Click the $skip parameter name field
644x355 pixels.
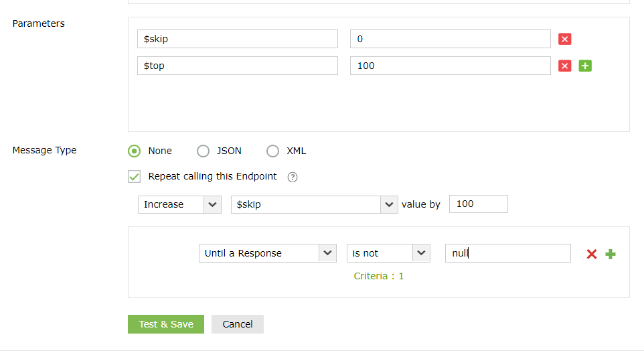[x=238, y=39]
